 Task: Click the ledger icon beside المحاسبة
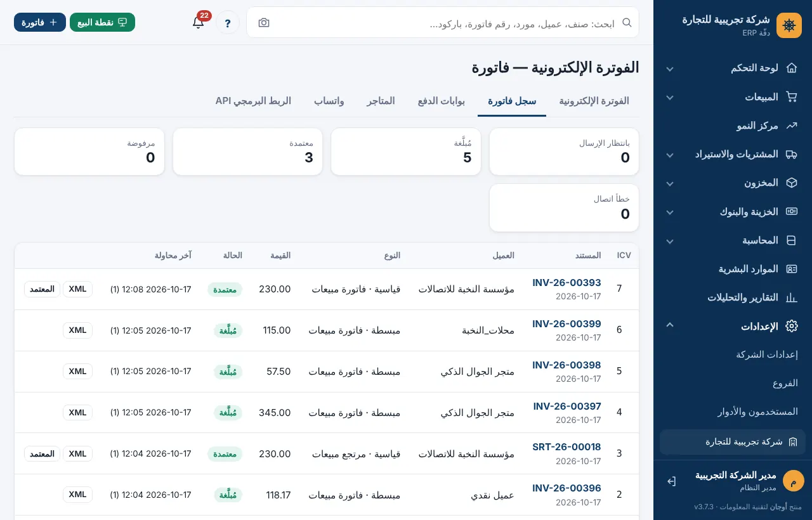pos(791,240)
